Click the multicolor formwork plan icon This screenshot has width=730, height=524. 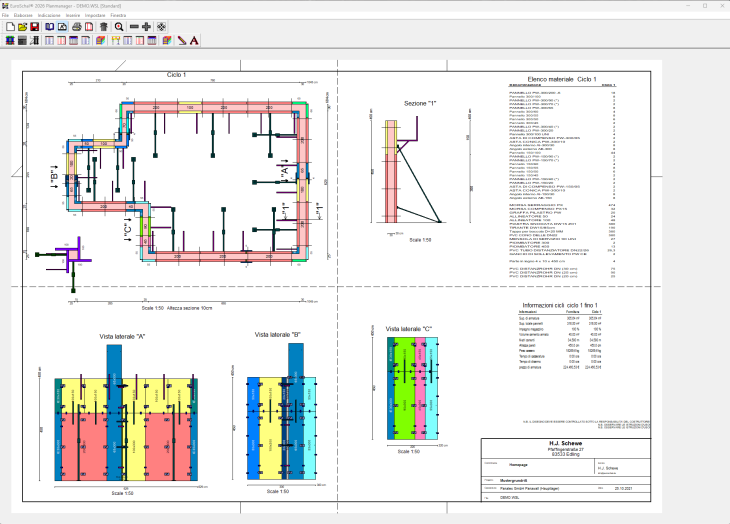coord(10,40)
